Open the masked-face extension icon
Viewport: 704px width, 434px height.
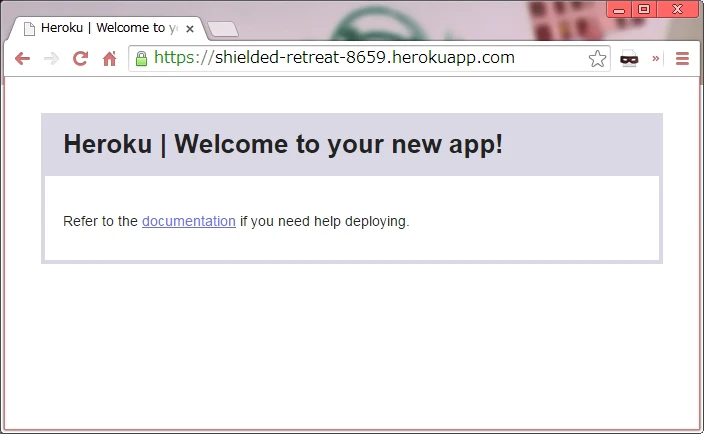point(629,58)
